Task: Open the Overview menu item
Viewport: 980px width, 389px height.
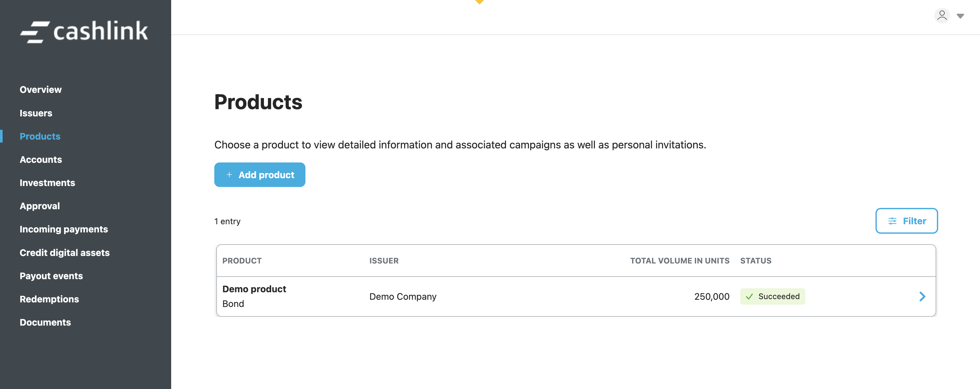Action: (40, 90)
